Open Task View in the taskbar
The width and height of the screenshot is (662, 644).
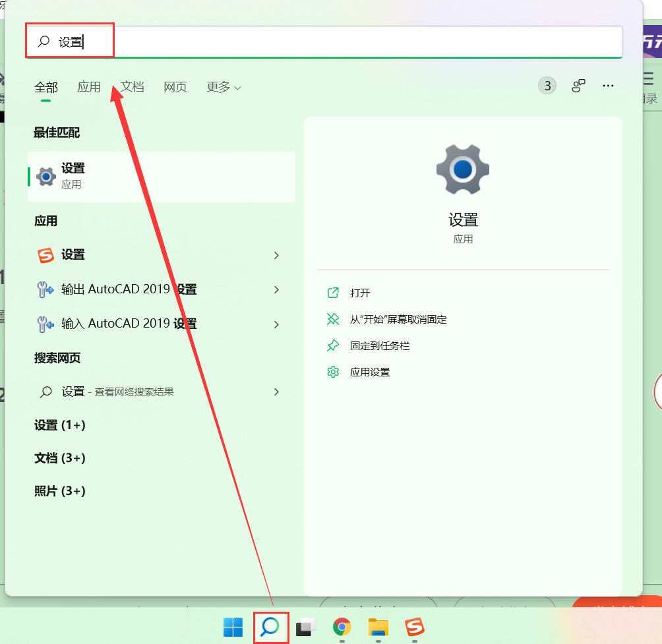click(306, 627)
